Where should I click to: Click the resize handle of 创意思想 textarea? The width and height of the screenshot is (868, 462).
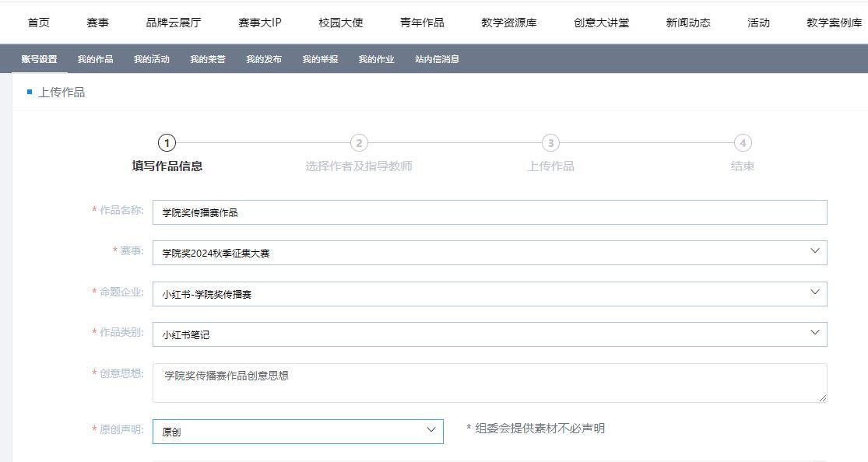point(823,398)
